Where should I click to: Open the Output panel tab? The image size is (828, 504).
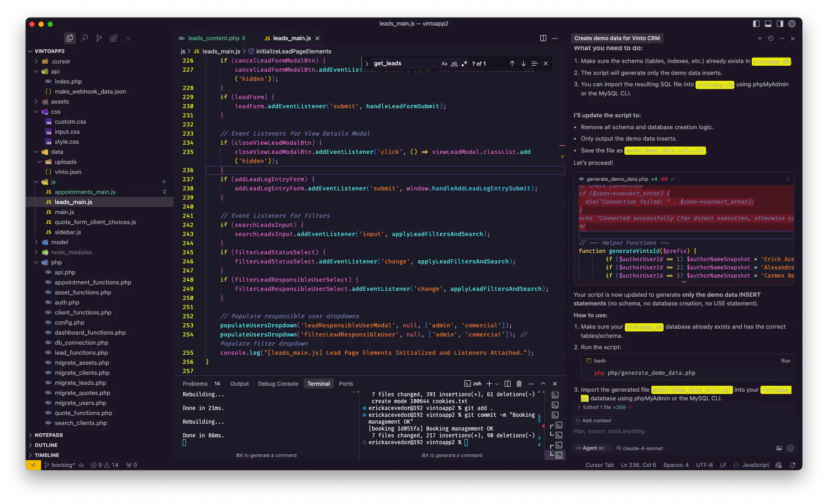239,384
